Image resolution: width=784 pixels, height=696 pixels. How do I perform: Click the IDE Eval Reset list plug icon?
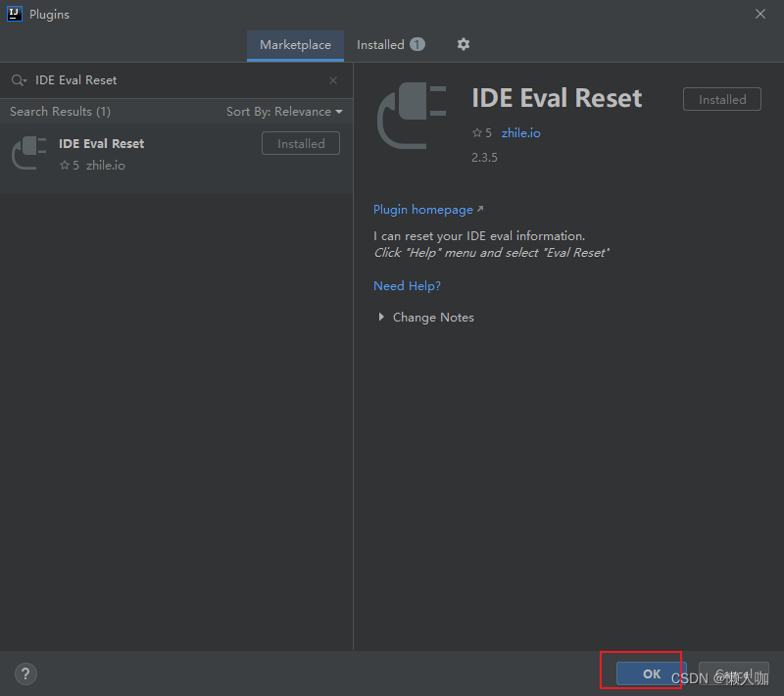click(29, 153)
